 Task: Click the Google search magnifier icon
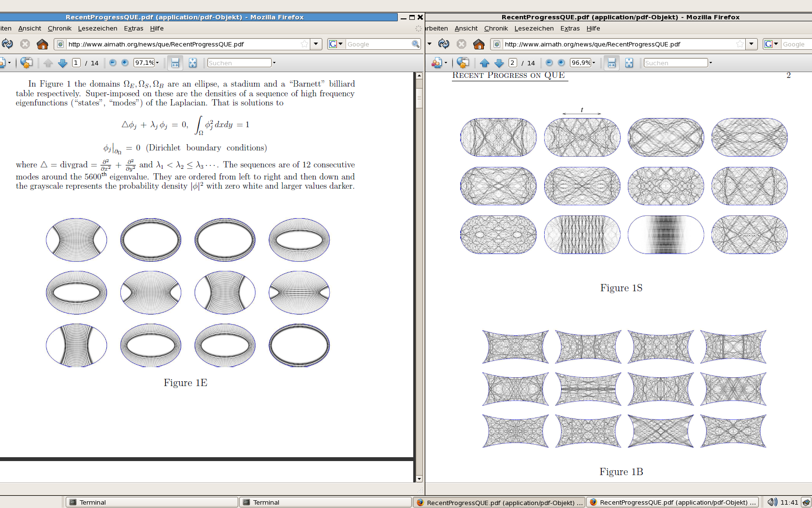tap(415, 44)
